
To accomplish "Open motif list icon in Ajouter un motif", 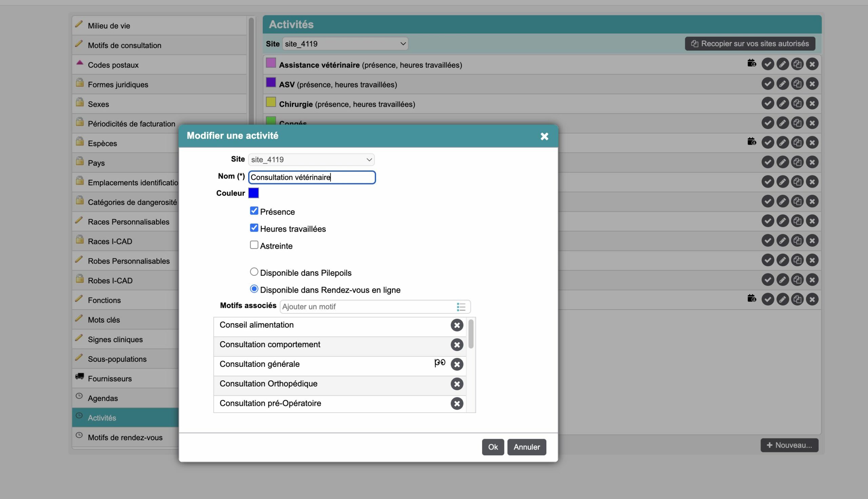I will point(461,307).
